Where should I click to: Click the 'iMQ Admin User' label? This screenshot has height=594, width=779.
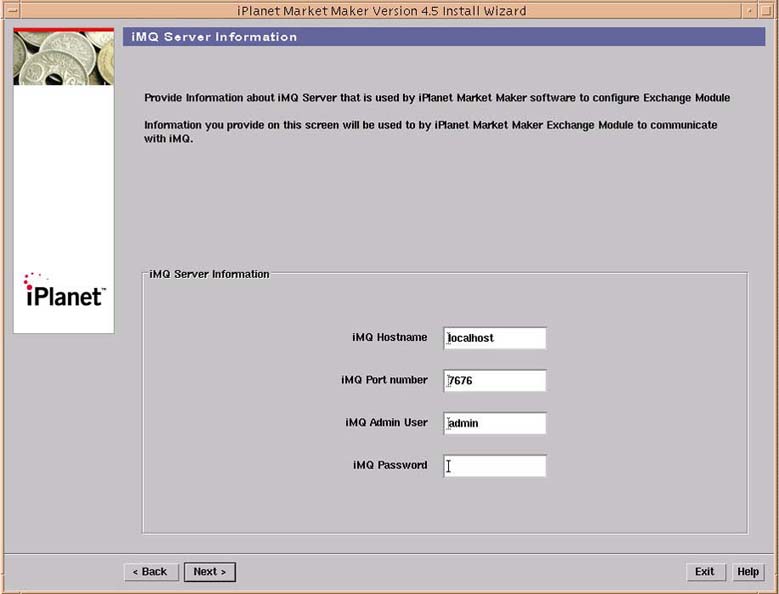point(386,423)
